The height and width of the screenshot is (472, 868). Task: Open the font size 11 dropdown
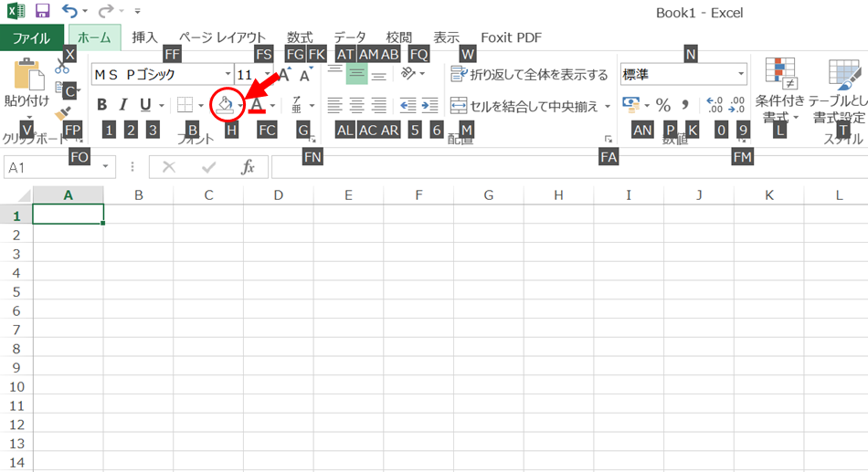pyautogui.click(x=268, y=74)
